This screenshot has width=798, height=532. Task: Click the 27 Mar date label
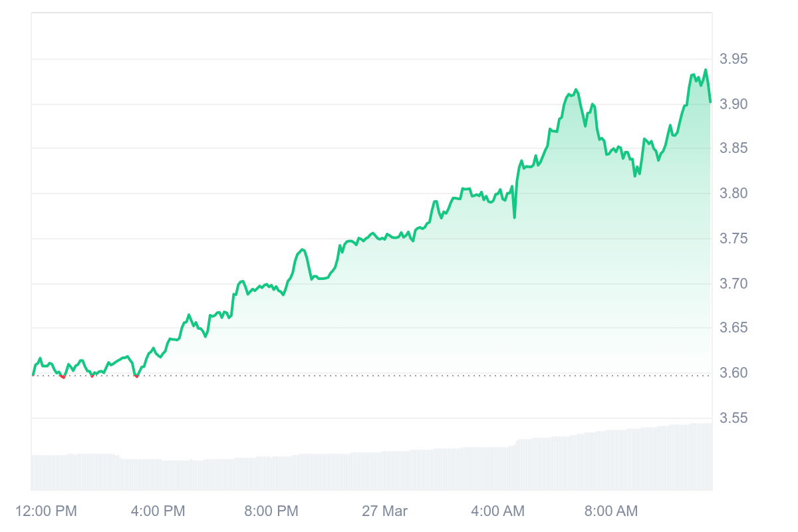(384, 511)
